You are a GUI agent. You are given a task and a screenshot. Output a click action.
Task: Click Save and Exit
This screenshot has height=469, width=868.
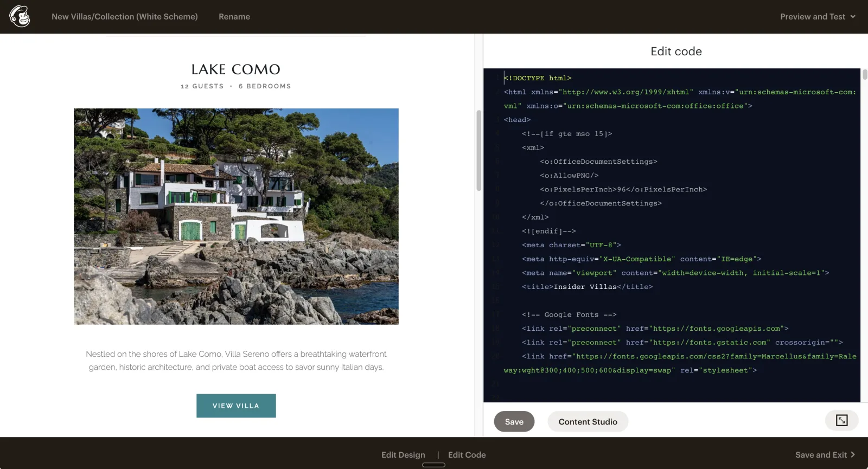point(825,455)
